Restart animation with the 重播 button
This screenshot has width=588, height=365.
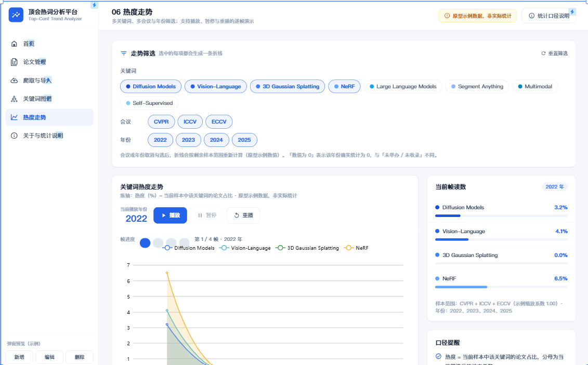[x=243, y=215]
